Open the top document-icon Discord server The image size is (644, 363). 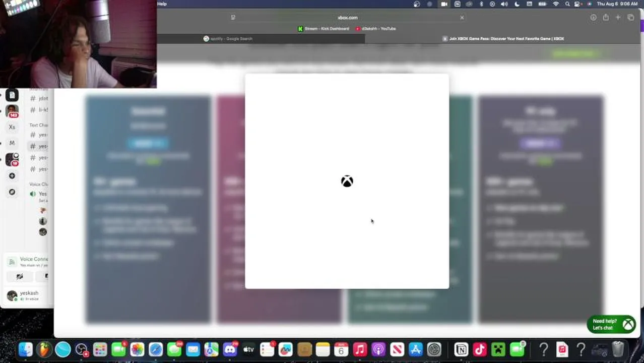[x=12, y=95]
